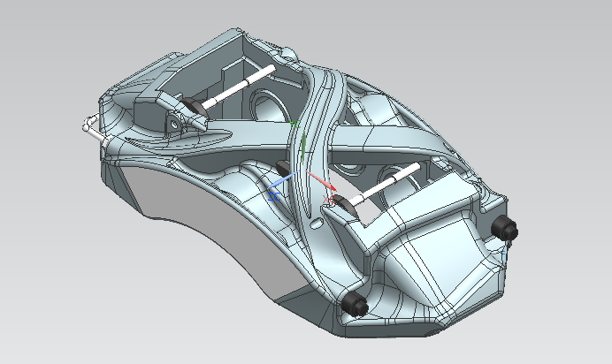Viewport: 612px width, 364px height.
Task: Pick the white bleed nipple on the left end
Action: pos(93,130)
